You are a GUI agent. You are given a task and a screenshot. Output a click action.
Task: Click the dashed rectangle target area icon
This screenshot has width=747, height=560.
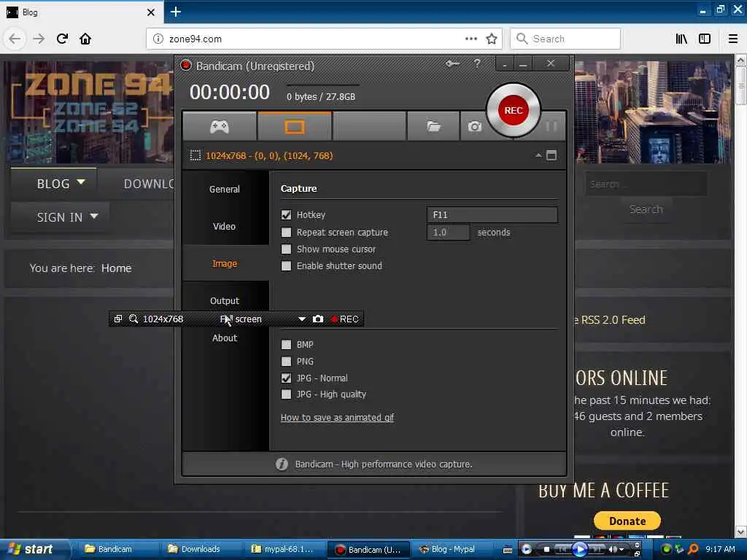[196, 155]
